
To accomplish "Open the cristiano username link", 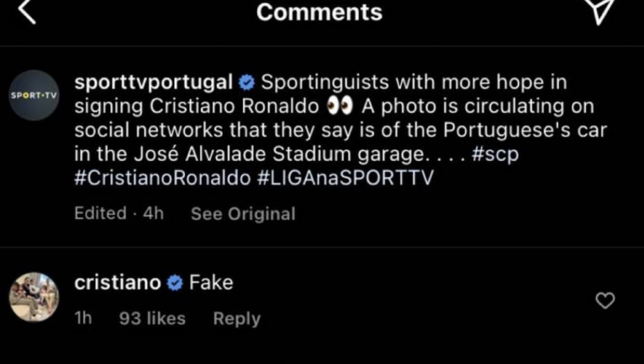I will (x=117, y=283).
